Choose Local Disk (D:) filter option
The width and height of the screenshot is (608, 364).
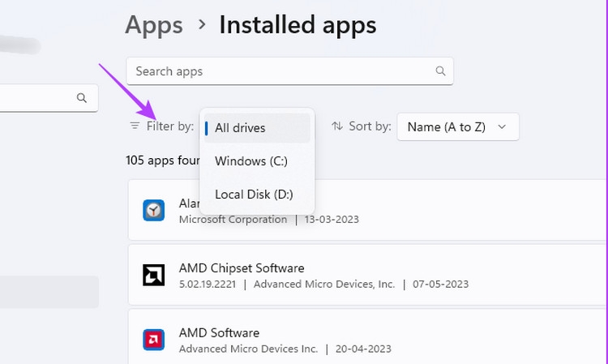pyautogui.click(x=257, y=195)
